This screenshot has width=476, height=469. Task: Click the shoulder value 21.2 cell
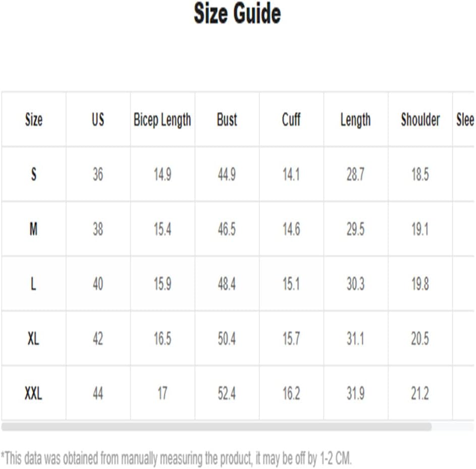(x=420, y=393)
